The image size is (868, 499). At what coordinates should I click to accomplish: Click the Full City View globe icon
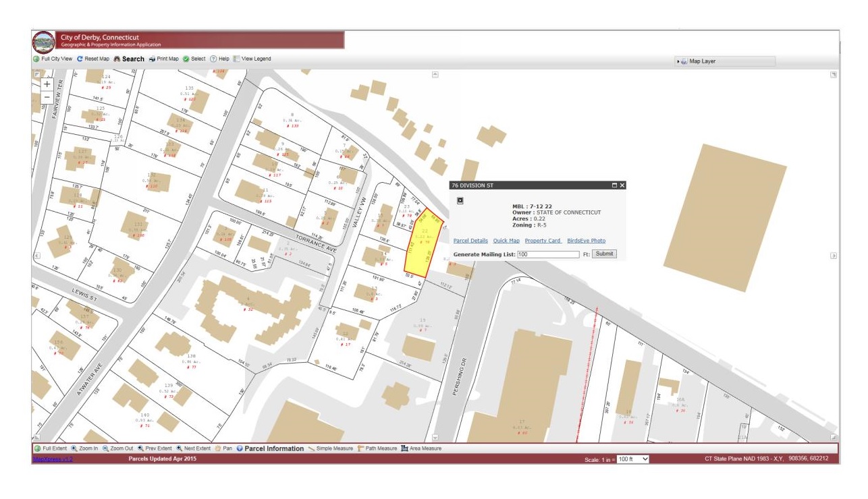(x=36, y=59)
